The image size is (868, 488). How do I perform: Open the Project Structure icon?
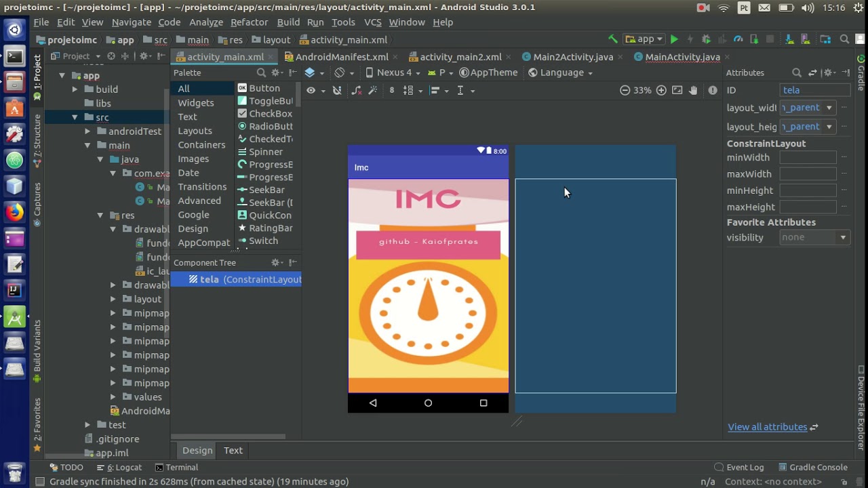pos(825,39)
